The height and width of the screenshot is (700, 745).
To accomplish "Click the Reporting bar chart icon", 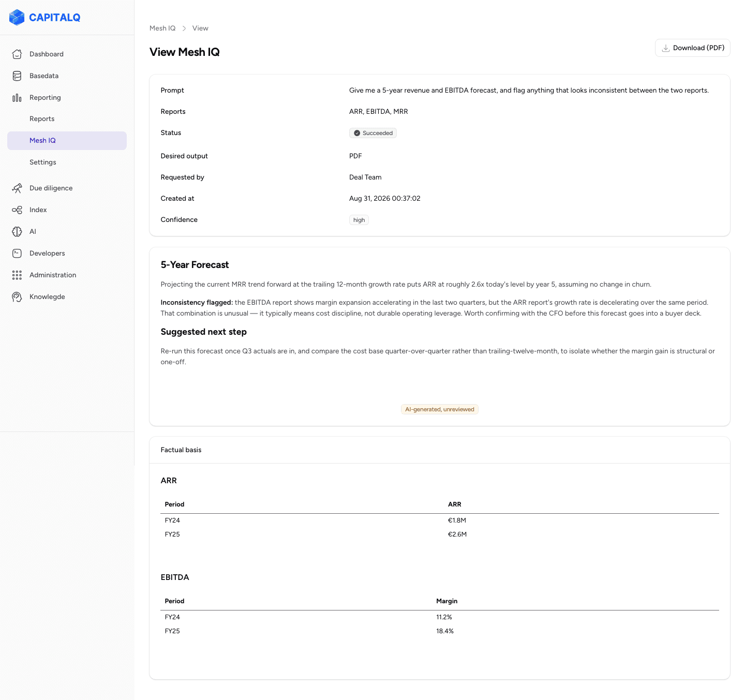I will (17, 97).
